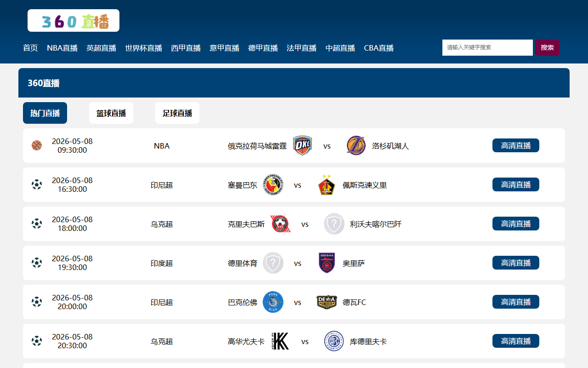Image resolution: width=588 pixels, height=368 pixels.
Task: Click 库德里夫卡 team crest
Action: (334, 341)
